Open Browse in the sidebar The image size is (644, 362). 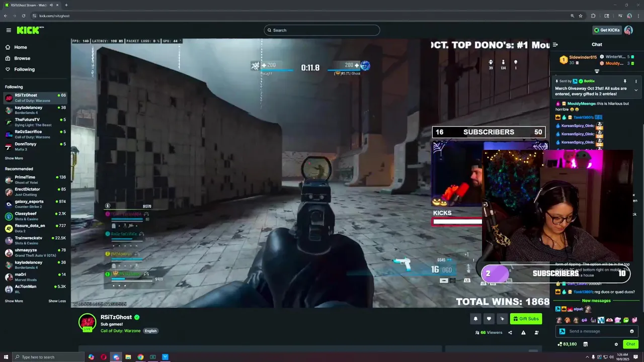[22, 58]
